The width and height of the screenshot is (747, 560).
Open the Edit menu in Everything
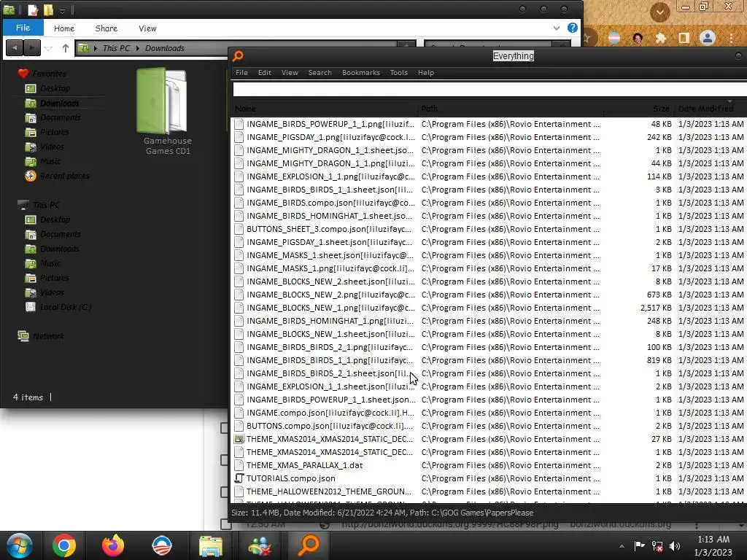(x=264, y=73)
